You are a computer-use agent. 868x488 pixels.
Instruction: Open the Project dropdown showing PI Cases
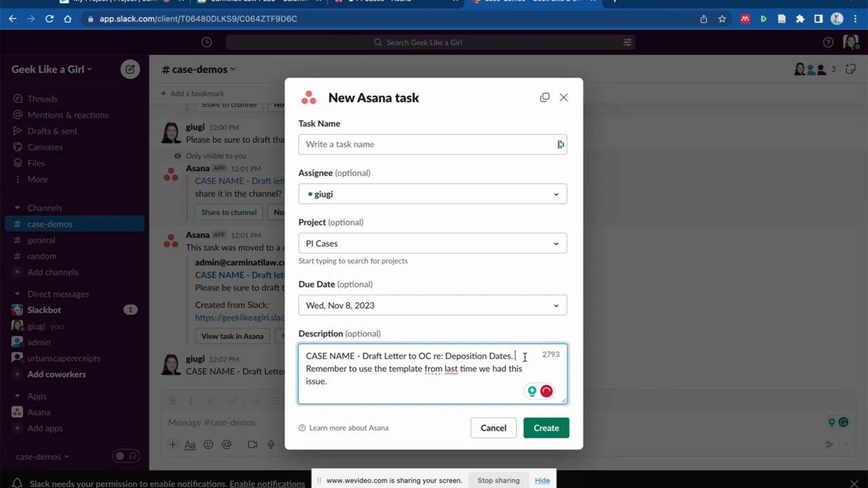click(x=433, y=243)
